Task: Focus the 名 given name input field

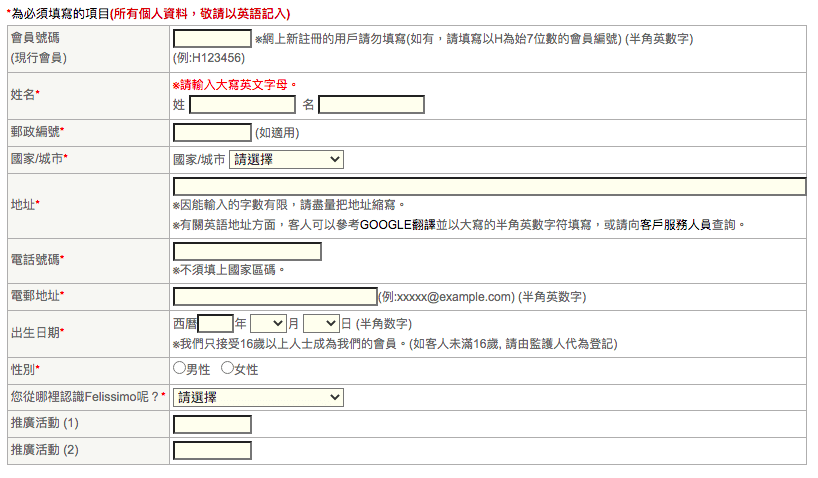Action: click(x=371, y=104)
